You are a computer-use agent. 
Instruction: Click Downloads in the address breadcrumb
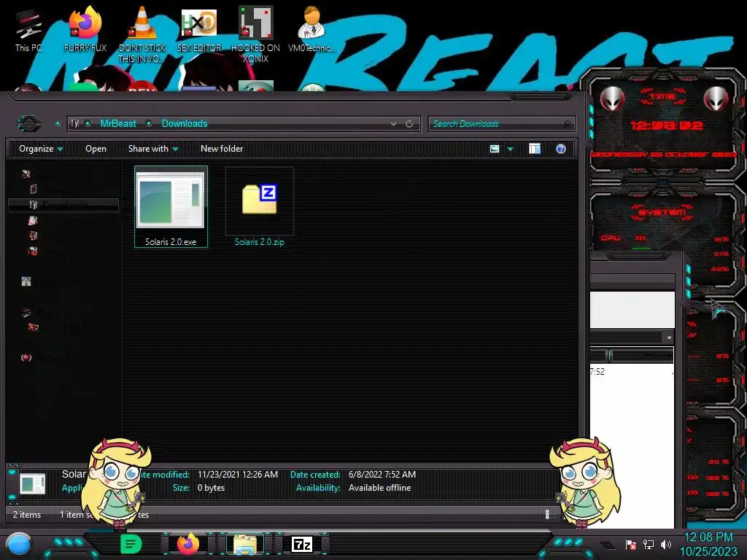tap(185, 124)
